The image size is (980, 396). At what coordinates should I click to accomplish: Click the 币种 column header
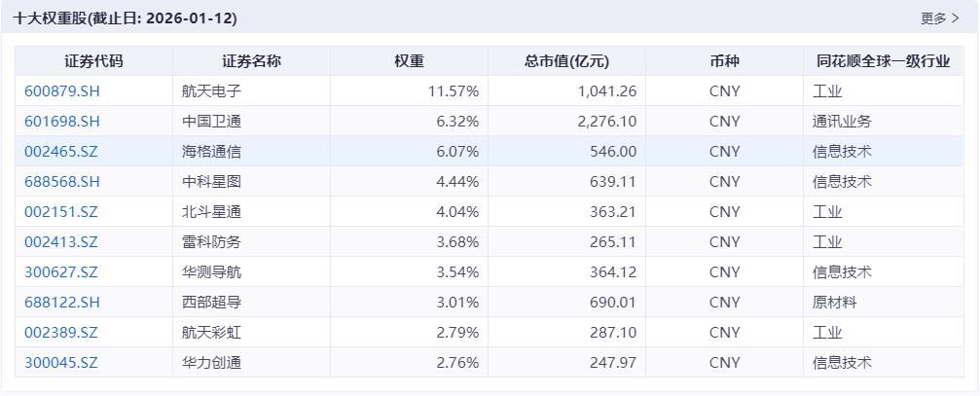[724, 61]
